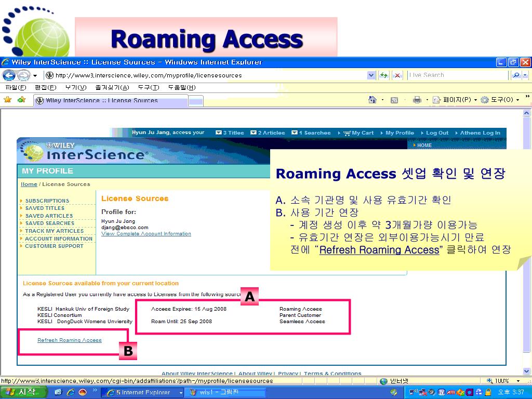Screen dimensions: 532x399
Task: Open a new blank tab
Action: pos(196,101)
